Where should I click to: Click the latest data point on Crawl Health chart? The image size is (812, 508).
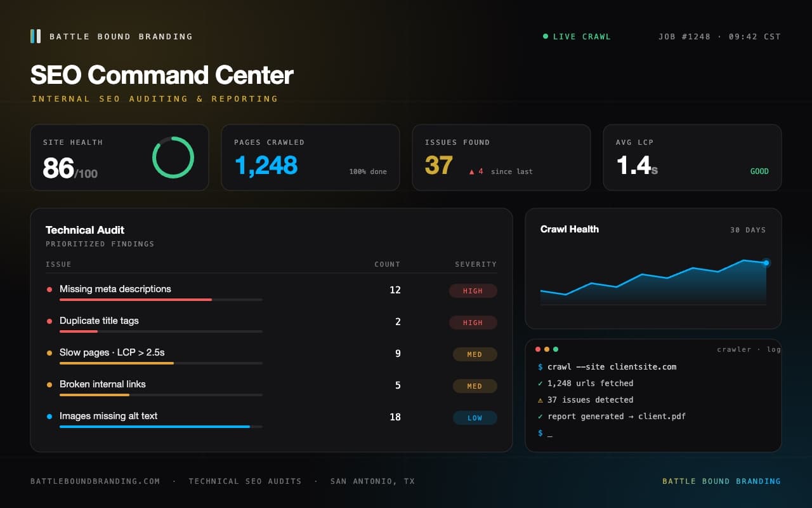[766, 263]
